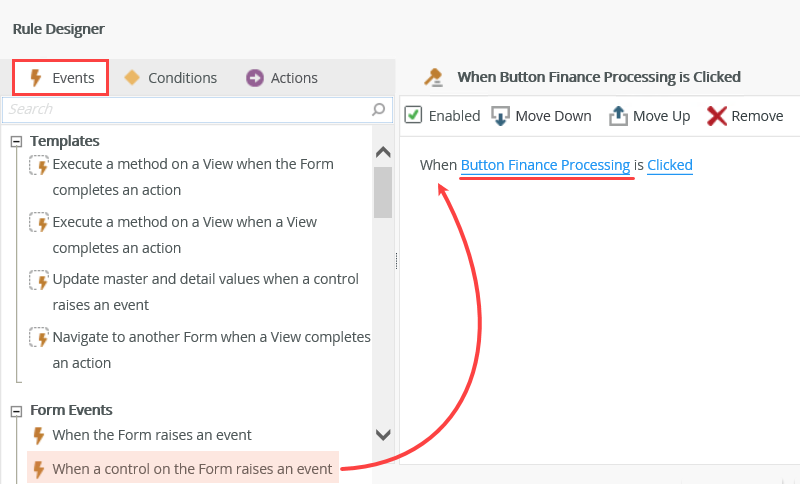Click the Move Up arrow icon
Viewport: 800px width, 484px height.
pyautogui.click(x=618, y=116)
